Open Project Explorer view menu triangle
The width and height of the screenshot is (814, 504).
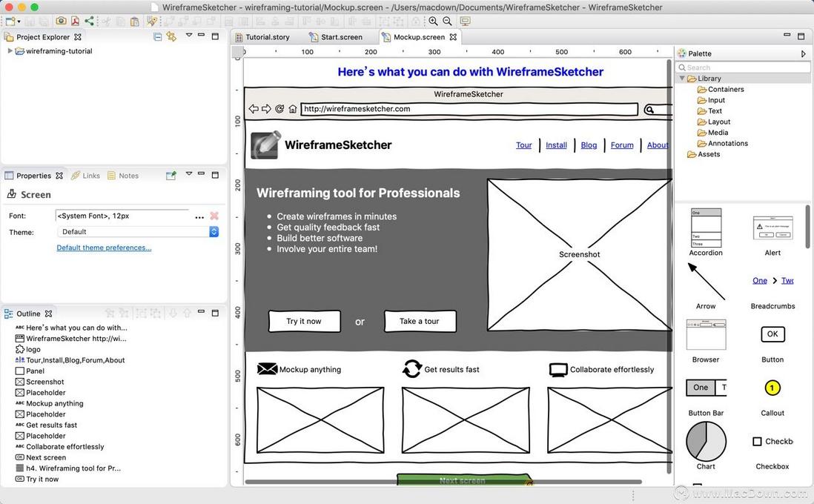click(x=189, y=36)
